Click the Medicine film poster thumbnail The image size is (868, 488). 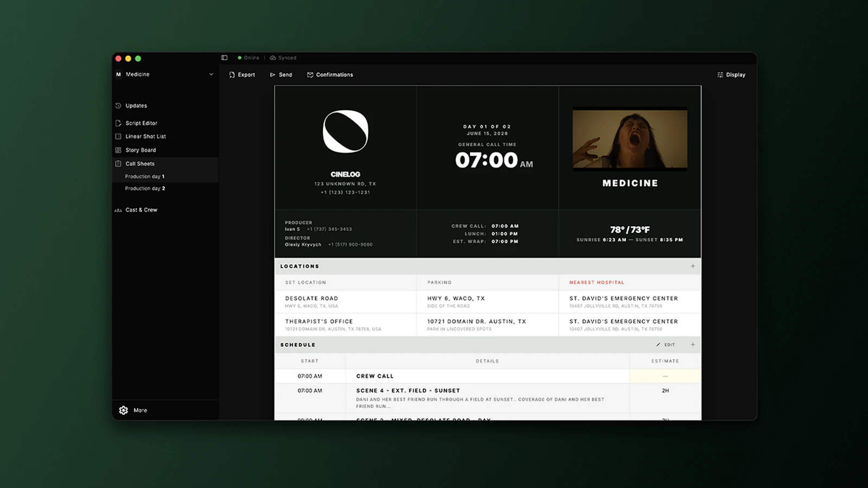[x=630, y=139]
